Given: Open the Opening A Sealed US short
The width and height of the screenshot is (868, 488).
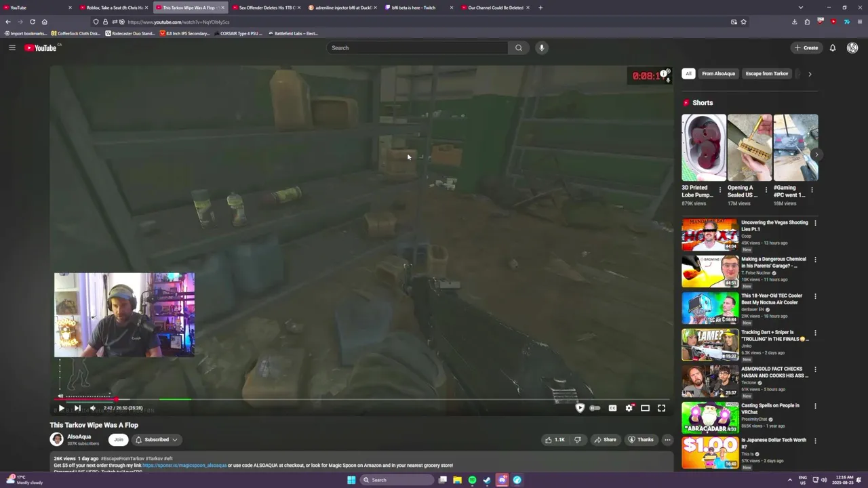Looking at the screenshot, I should (x=749, y=148).
